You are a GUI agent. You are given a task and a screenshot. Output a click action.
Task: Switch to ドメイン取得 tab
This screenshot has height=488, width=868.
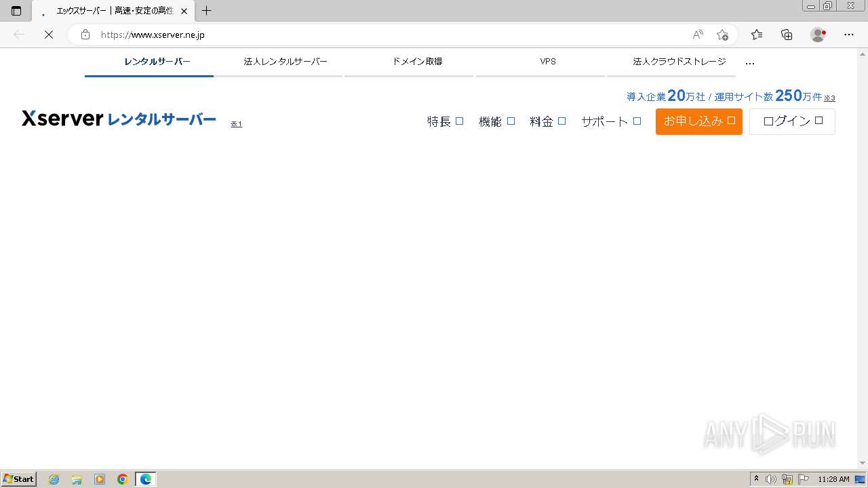click(x=410, y=62)
